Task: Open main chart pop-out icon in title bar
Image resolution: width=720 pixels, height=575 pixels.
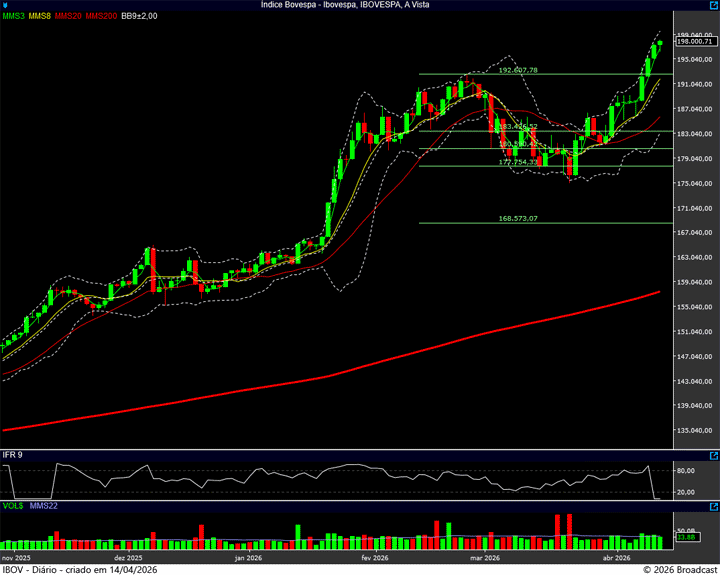Action: click(713, 5)
